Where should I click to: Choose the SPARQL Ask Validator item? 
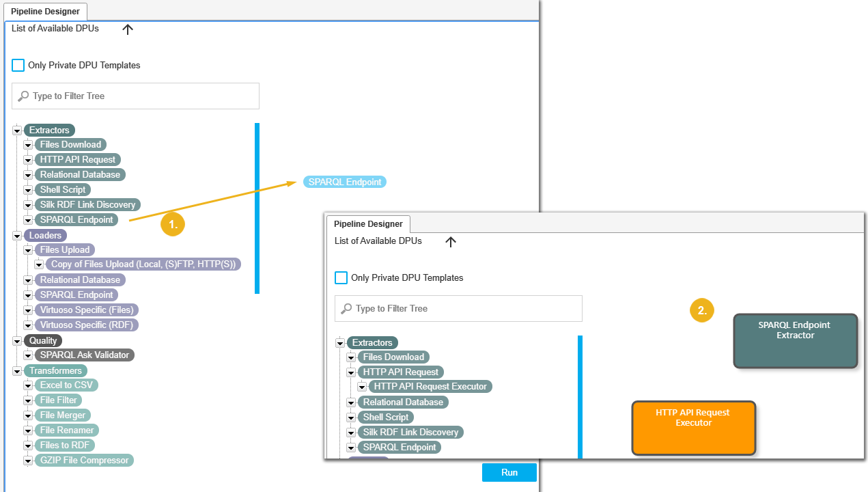85,355
